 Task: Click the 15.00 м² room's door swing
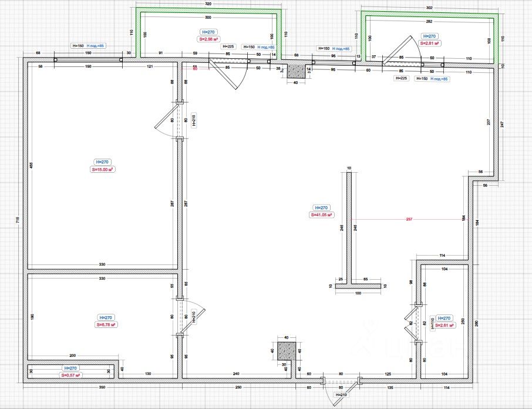[x=167, y=121]
